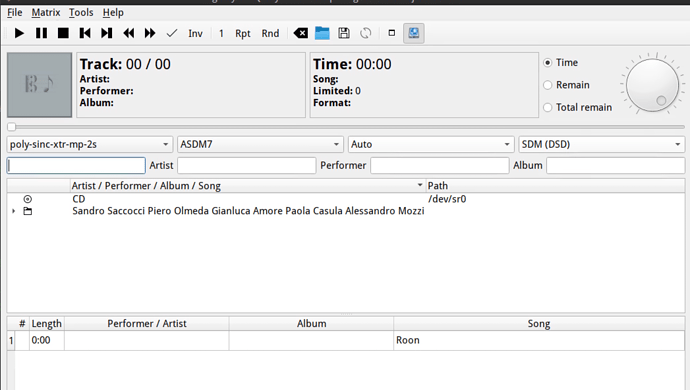Select the Time display radio button
The height and width of the screenshot is (390, 690).
pos(547,63)
